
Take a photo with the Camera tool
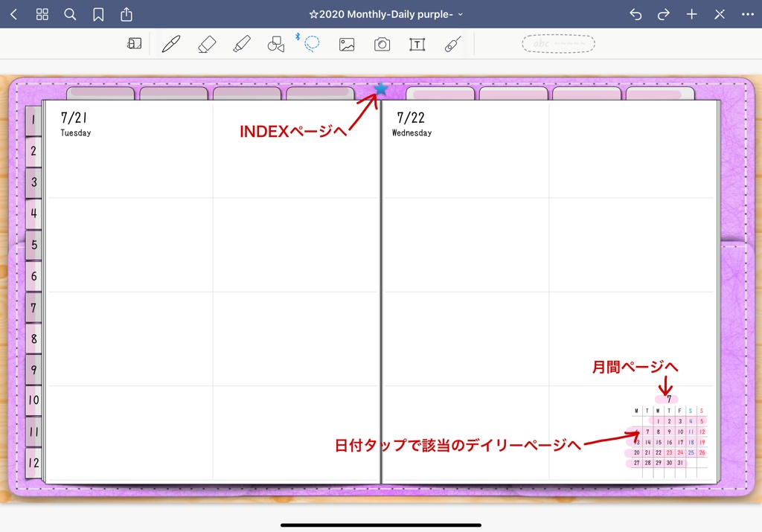[382, 43]
